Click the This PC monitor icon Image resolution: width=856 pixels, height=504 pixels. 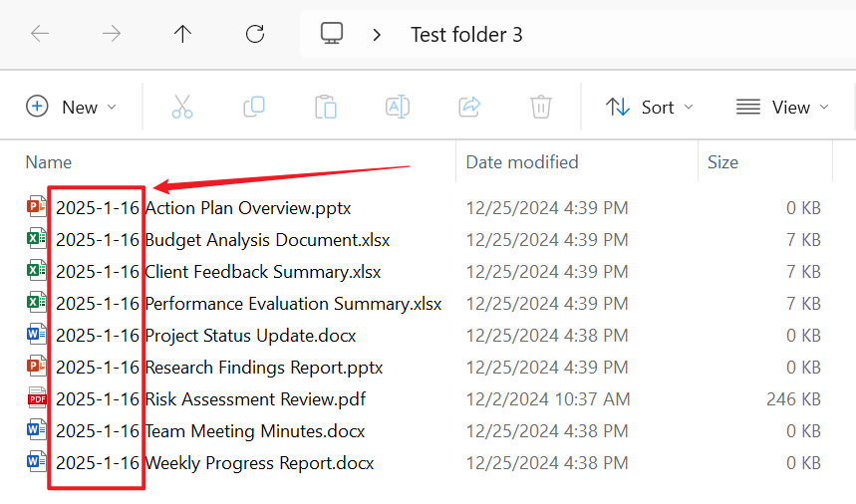(332, 34)
